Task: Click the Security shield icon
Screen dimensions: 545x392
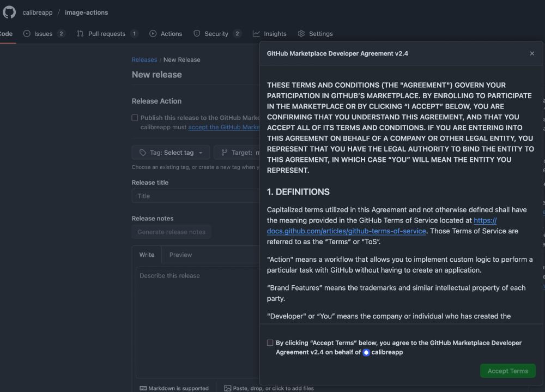Action: 197,34
